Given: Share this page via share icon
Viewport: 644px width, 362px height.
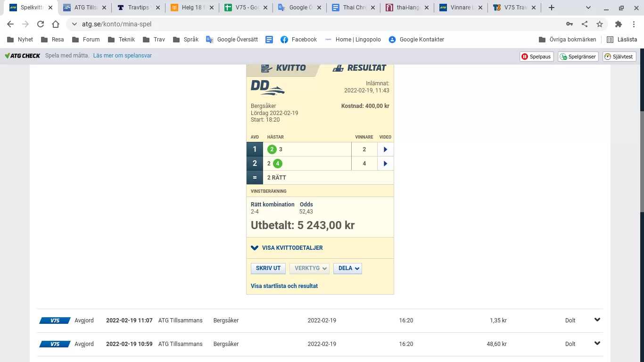Looking at the screenshot, I should 585,24.
